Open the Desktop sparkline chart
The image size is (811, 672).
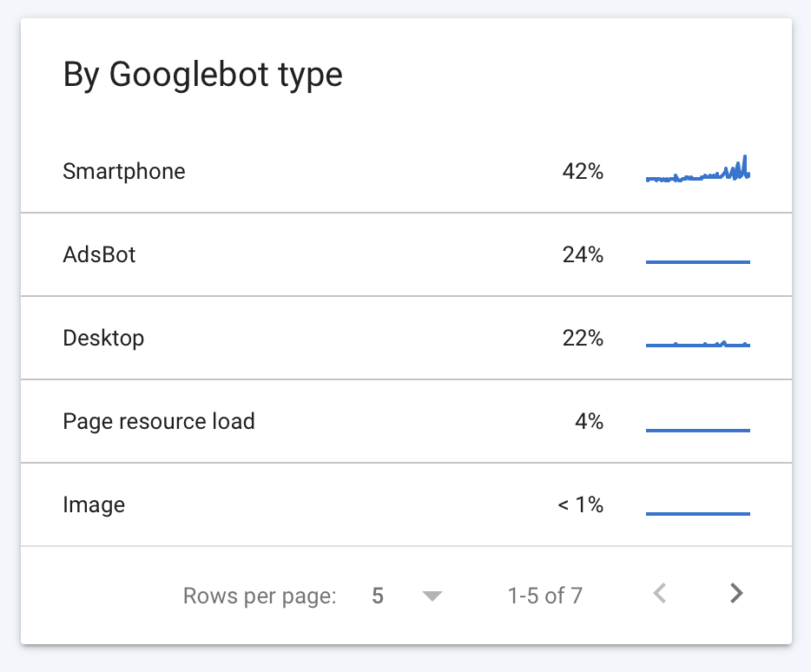point(698,344)
